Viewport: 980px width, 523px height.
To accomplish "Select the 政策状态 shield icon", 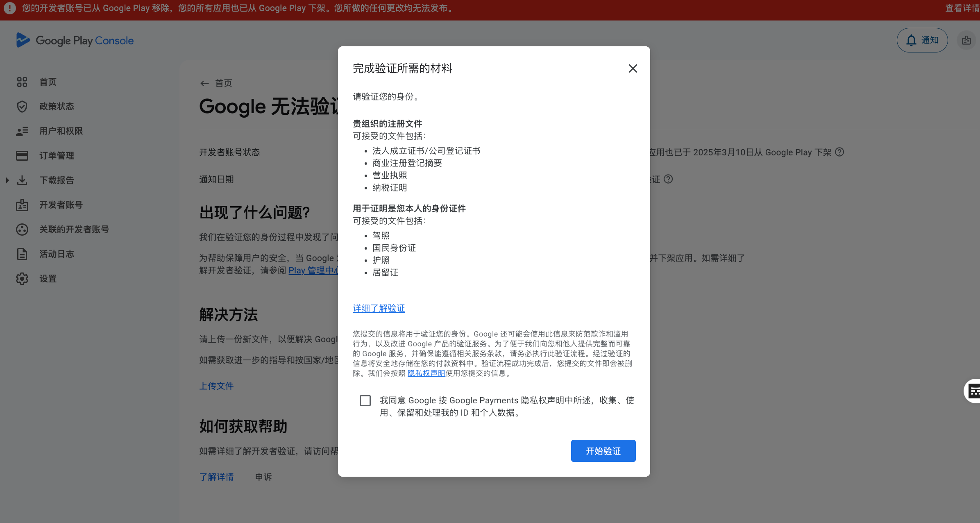I will point(22,106).
